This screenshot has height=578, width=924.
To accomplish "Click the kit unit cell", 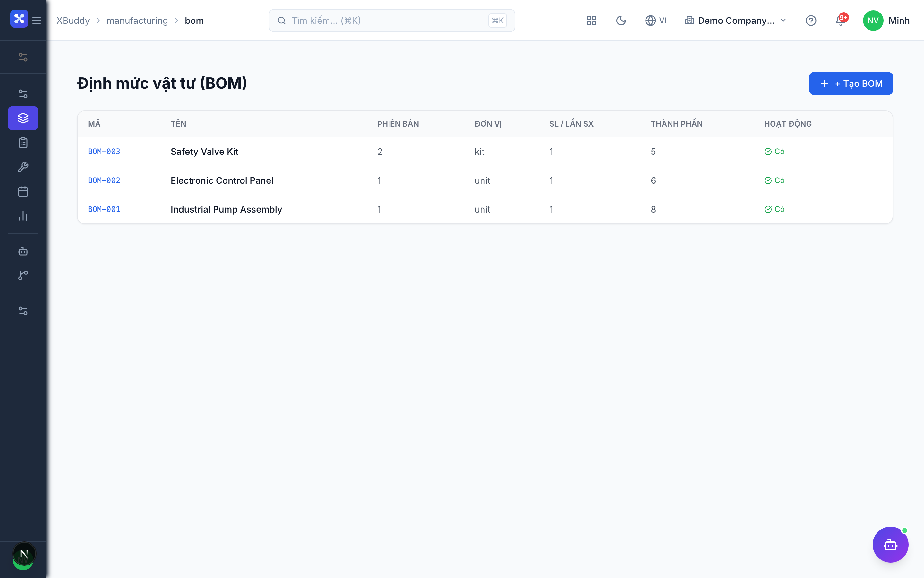I will (x=479, y=151).
